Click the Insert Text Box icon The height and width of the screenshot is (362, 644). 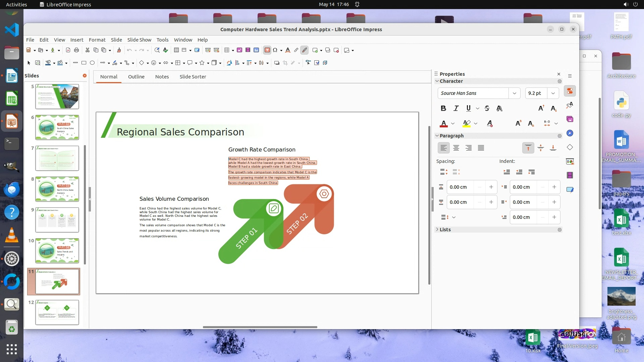267,50
